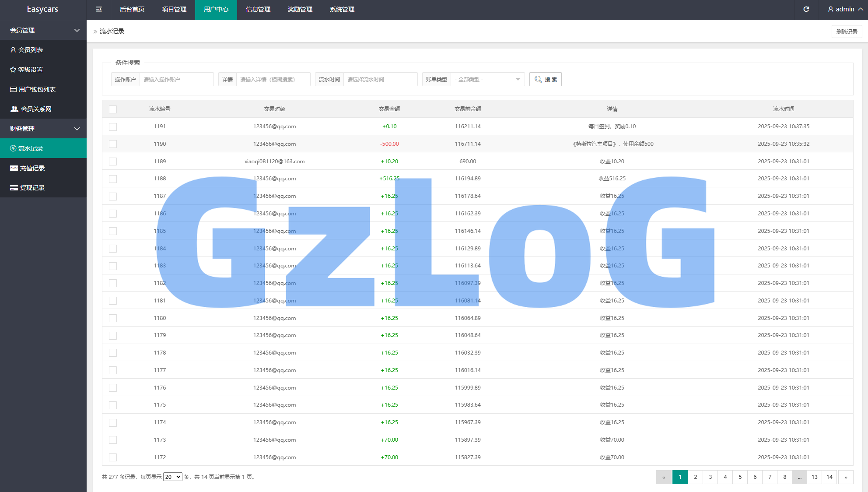The height and width of the screenshot is (492, 868).
Task: Open 充值记录 sidebar item
Action: (32, 168)
